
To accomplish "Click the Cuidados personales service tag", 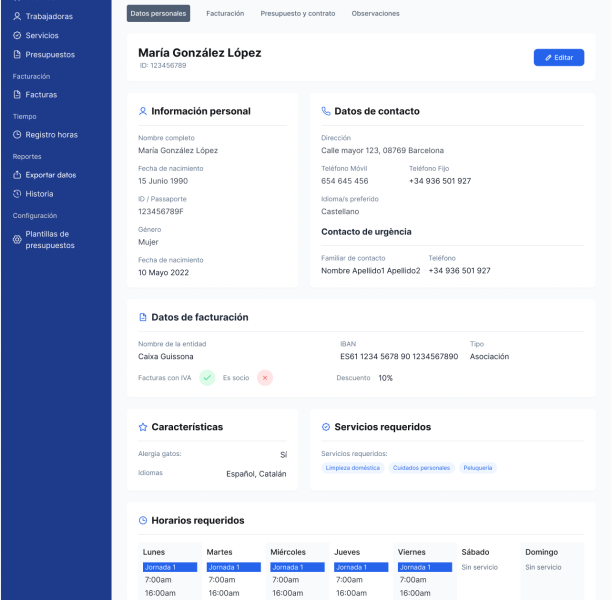I will point(421,468).
